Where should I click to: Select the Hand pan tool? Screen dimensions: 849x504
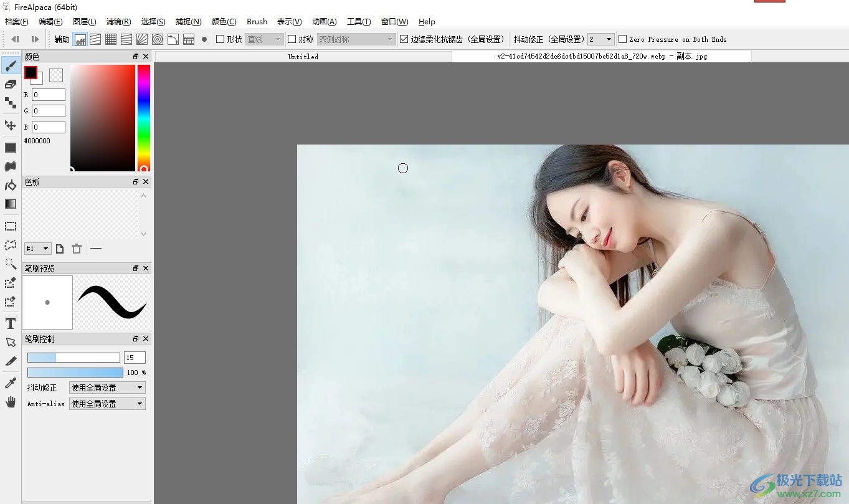11,402
